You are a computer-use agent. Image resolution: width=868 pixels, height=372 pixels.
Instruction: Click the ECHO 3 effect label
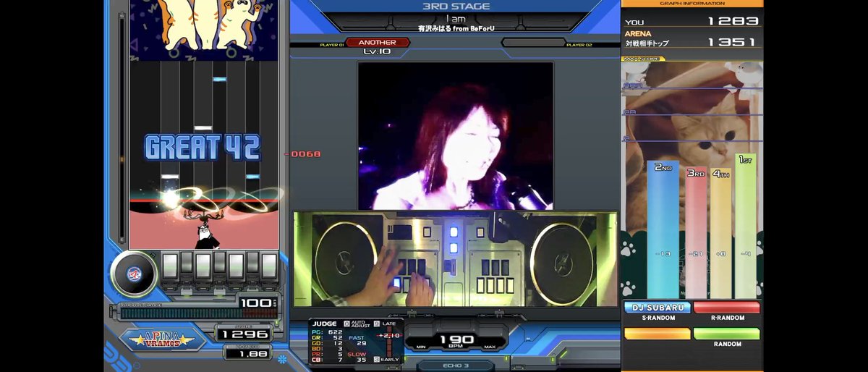pos(456,365)
